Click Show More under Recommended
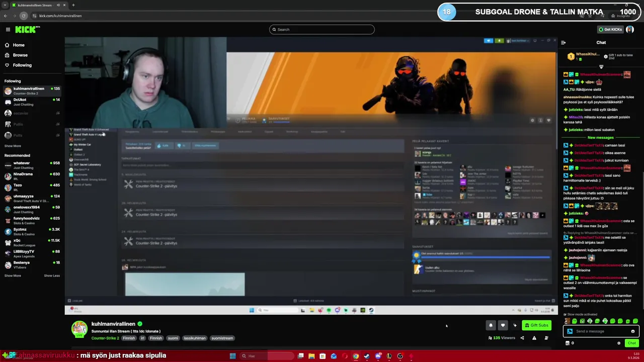 13,276
